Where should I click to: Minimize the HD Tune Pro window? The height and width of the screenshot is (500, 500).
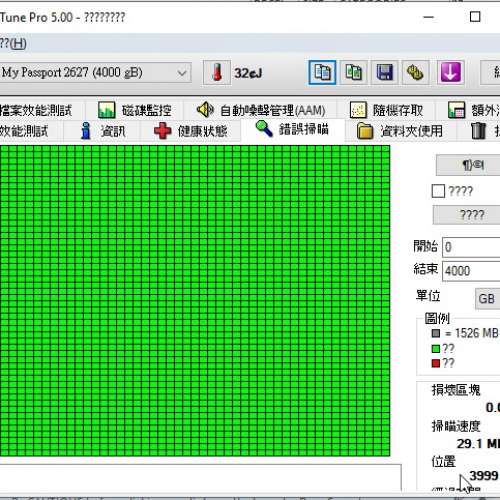(x=429, y=17)
